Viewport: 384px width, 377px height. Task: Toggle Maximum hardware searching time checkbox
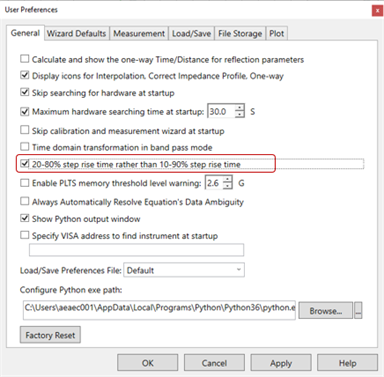(25, 111)
